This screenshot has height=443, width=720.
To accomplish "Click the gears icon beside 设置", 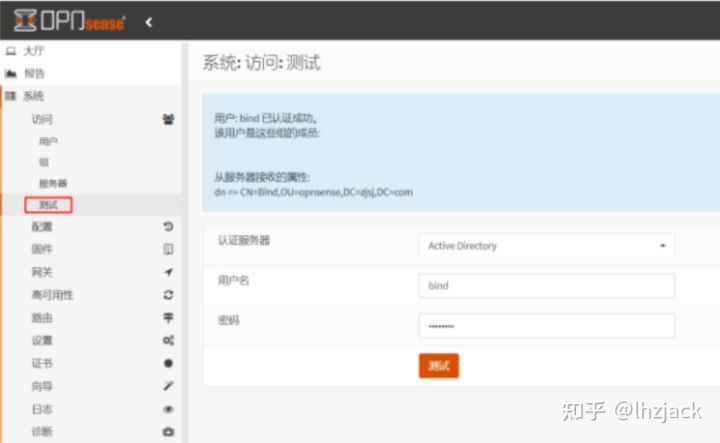I will [x=167, y=341].
